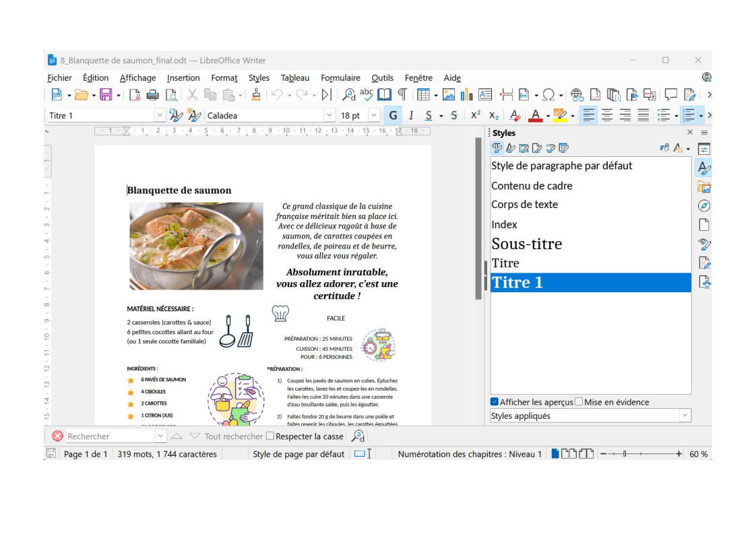Open the 18 pt font size dropdown

tap(374, 116)
